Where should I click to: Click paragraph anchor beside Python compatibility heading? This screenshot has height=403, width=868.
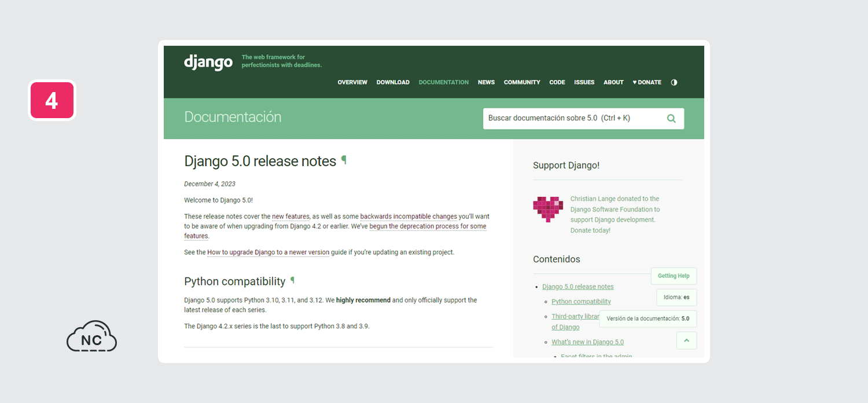coord(292,281)
